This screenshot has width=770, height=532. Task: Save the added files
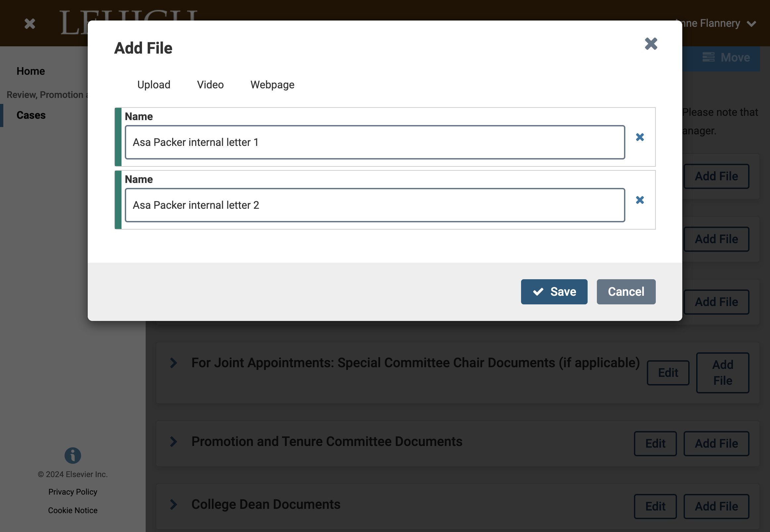click(x=554, y=292)
